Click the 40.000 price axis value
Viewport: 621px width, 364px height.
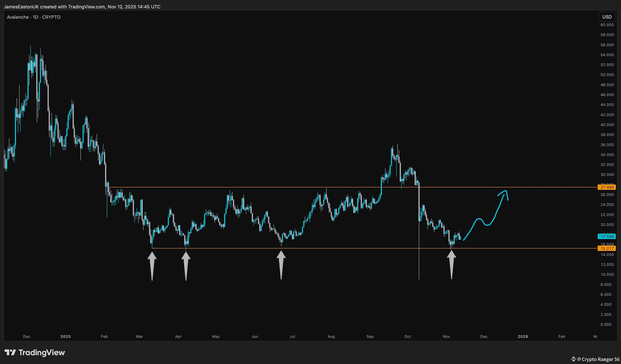[x=607, y=125]
